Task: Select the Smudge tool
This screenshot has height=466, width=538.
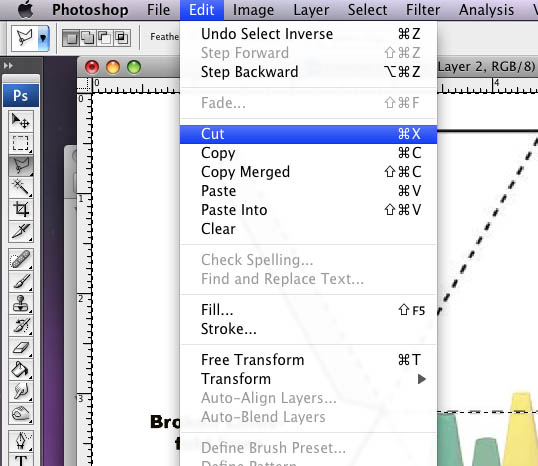Action: (x=21, y=392)
